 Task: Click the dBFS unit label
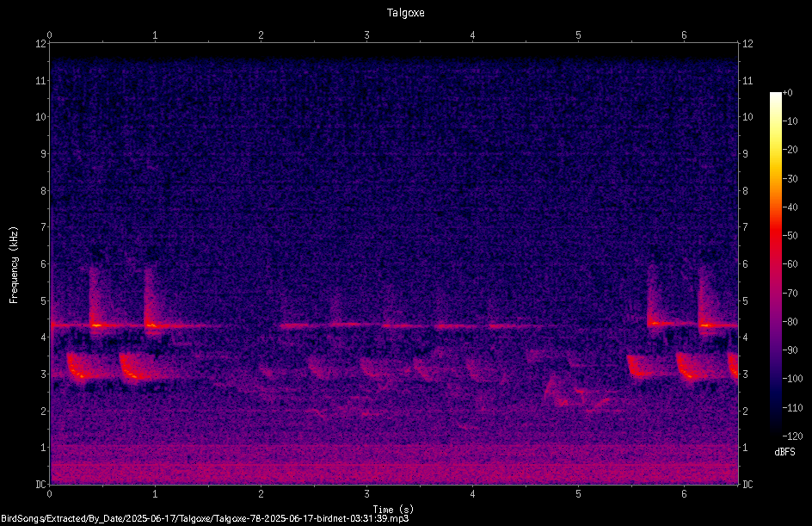[784, 452]
